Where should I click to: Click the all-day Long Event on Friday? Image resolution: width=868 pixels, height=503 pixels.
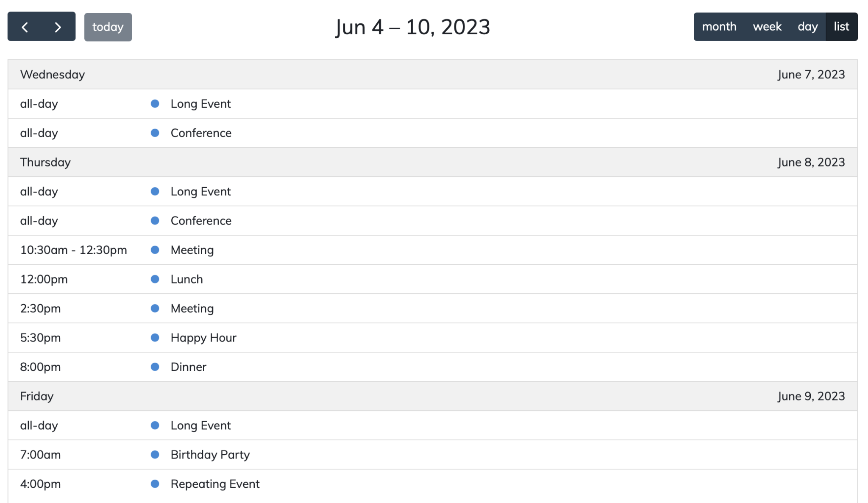(x=200, y=425)
